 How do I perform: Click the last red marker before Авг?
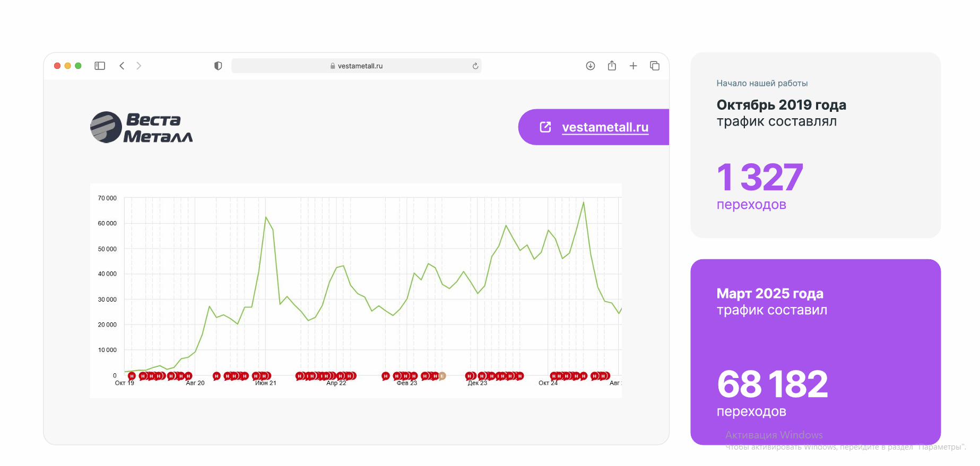(604, 376)
